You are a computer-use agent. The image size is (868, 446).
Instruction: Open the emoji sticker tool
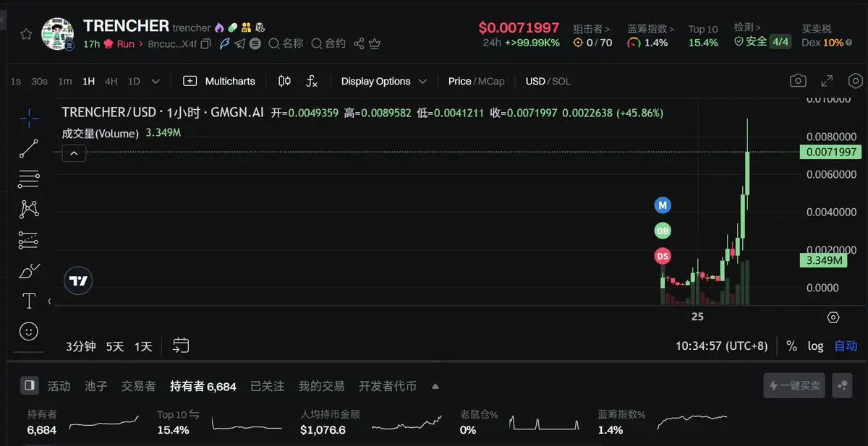[x=29, y=331]
